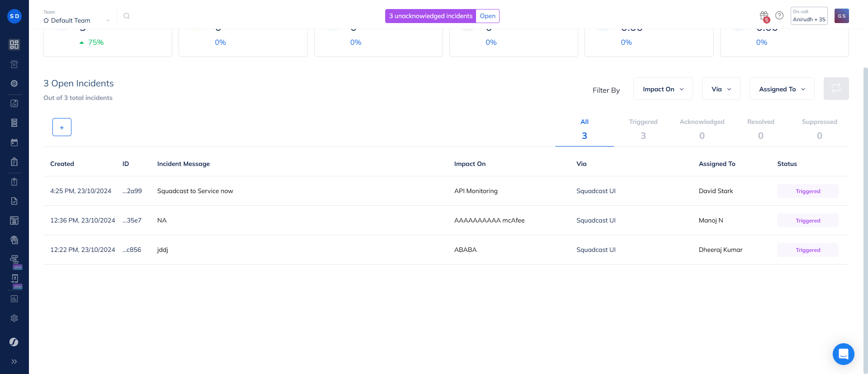Open settings gear in sidebar
The height and width of the screenshot is (374, 868).
[14, 318]
